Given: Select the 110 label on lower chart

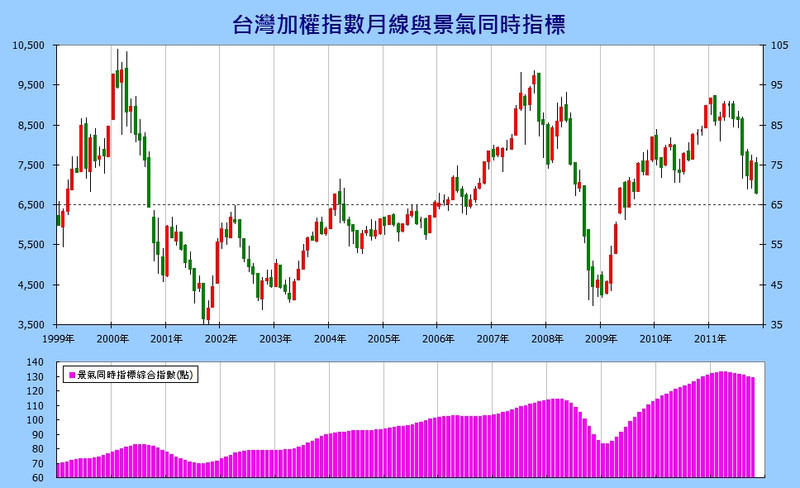Looking at the screenshot, I should (35, 406).
